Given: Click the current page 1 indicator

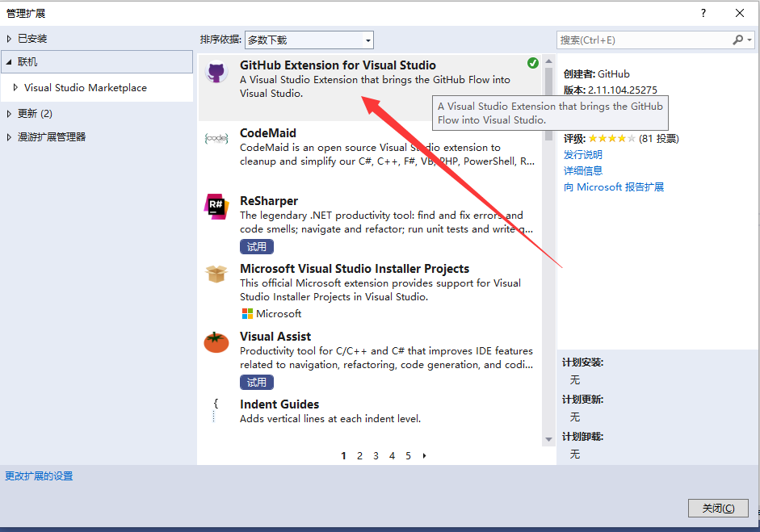Looking at the screenshot, I should click(x=343, y=456).
